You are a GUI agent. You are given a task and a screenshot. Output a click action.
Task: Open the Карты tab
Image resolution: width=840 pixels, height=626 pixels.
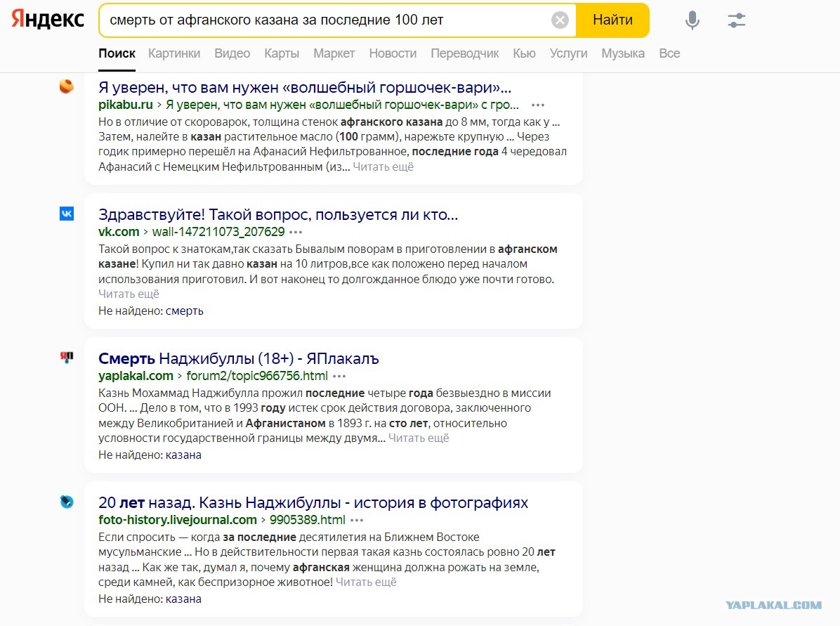click(282, 53)
